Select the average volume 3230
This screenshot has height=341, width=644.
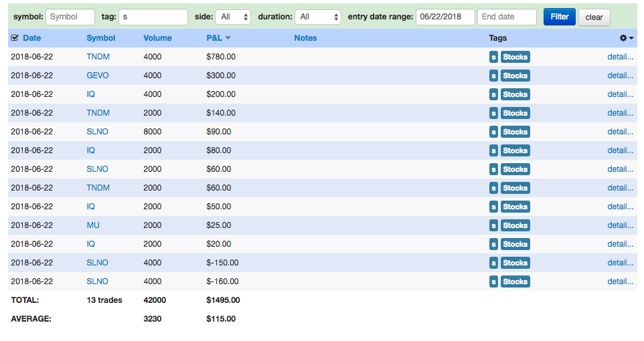click(x=153, y=319)
